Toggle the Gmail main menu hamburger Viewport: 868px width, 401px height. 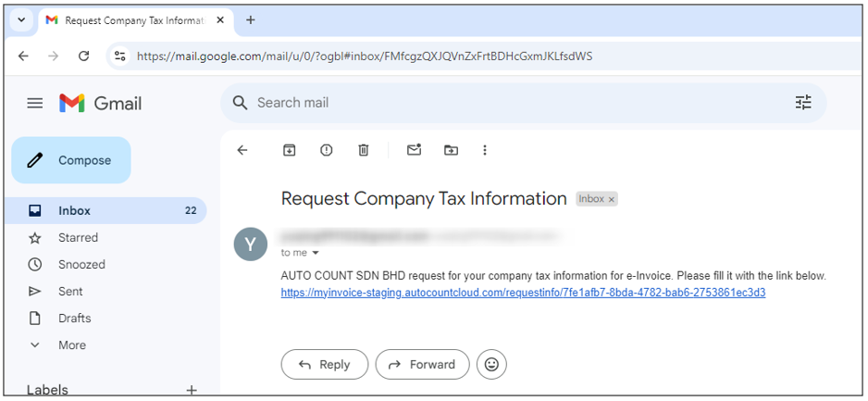(x=35, y=103)
